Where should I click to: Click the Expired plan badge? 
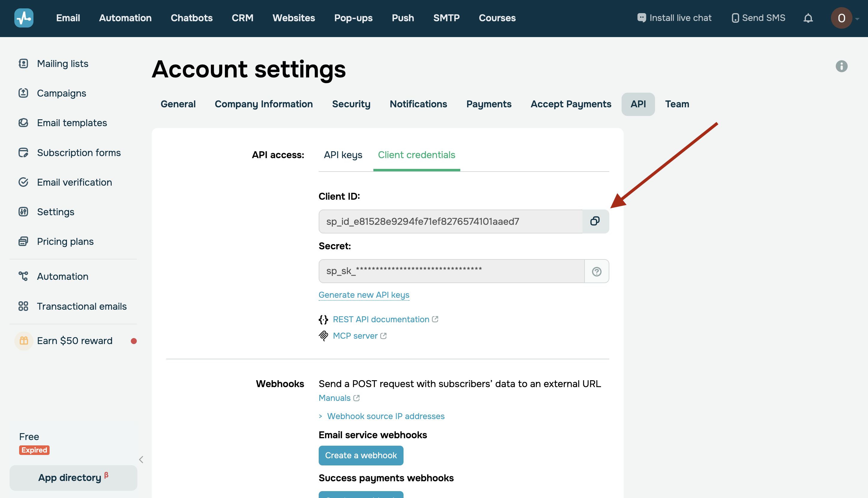pos(34,450)
